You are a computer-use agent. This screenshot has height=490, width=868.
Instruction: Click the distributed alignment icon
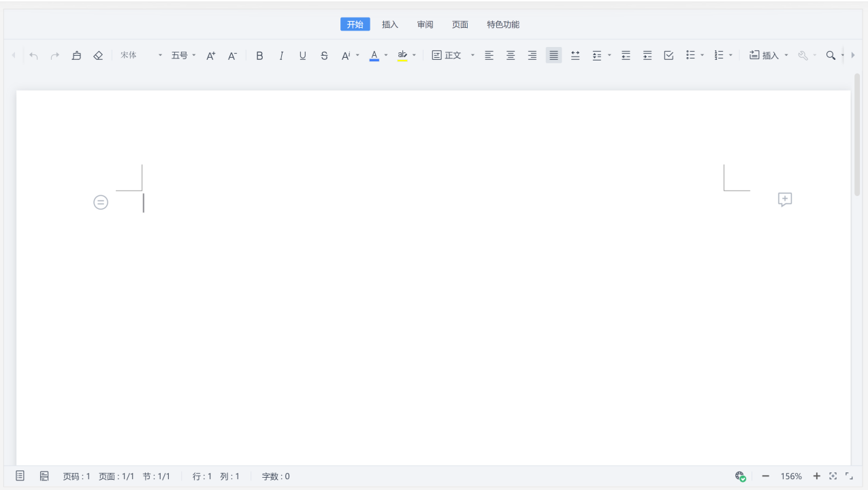click(x=575, y=56)
